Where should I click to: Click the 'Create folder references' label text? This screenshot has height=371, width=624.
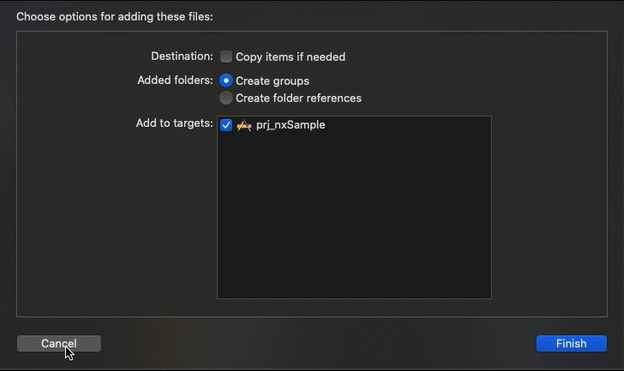(298, 98)
